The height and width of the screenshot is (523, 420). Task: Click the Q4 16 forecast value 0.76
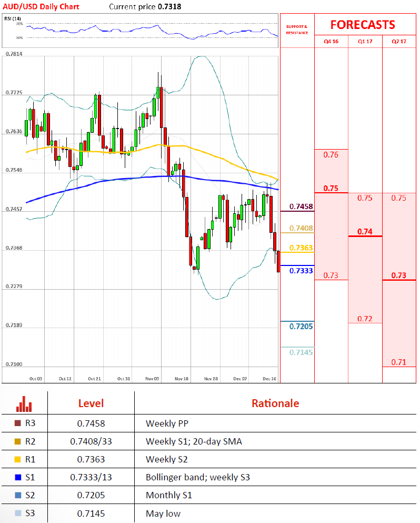[331, 155]
